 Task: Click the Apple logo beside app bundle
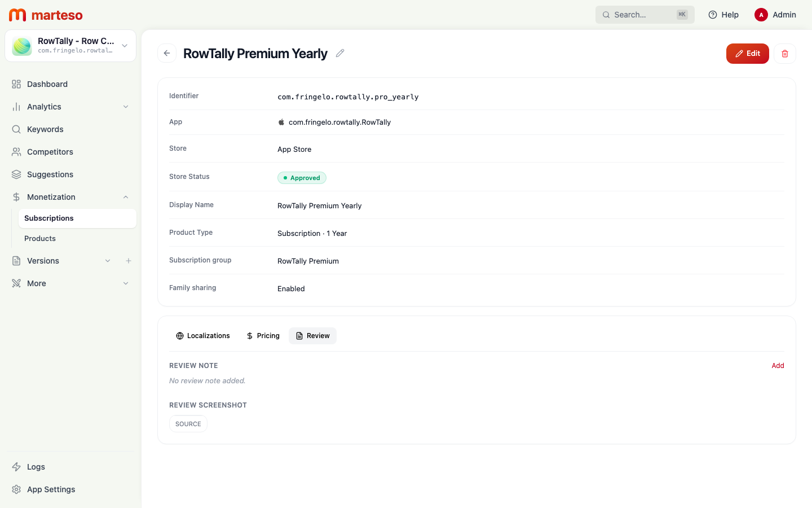(281, 122)
